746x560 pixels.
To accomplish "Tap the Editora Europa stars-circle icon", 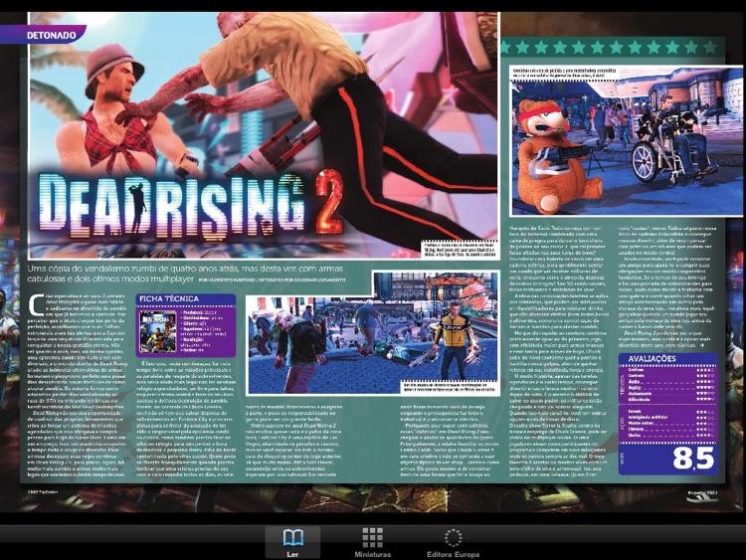I will point(453,538).
